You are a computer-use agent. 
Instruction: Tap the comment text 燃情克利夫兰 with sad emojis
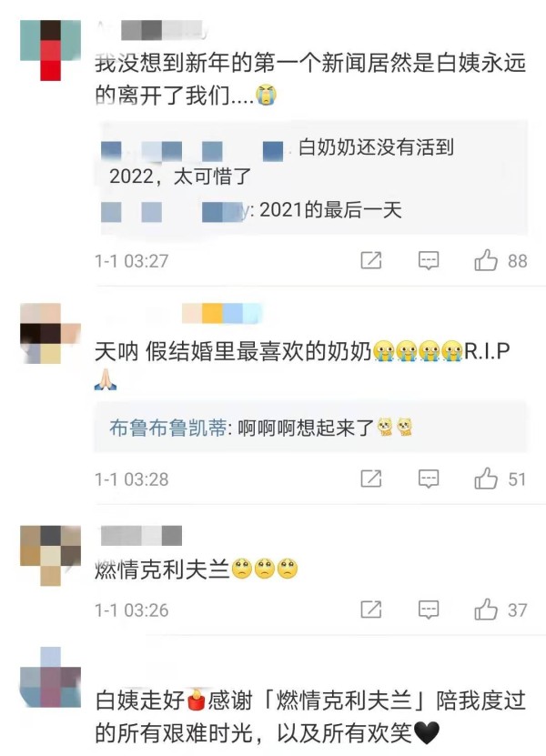[197, 570]
